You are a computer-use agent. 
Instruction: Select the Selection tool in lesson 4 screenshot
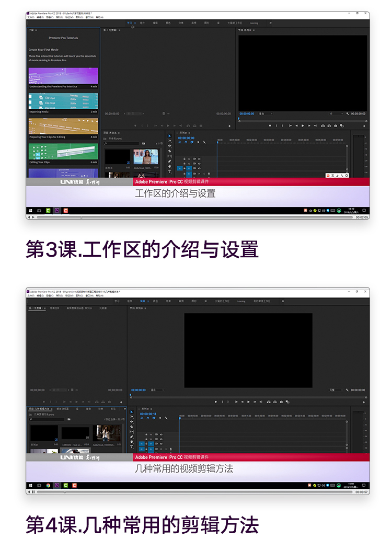tap(132, 411)
